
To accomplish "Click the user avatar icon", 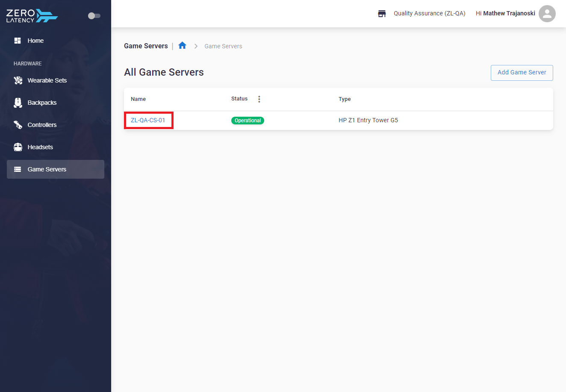I will [x=547, y=14].
